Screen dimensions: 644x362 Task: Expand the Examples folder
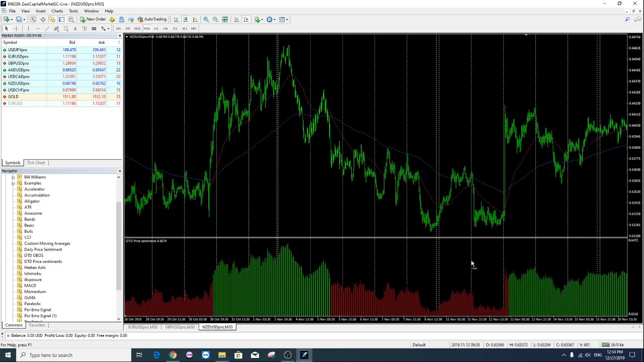pos(13,183)
